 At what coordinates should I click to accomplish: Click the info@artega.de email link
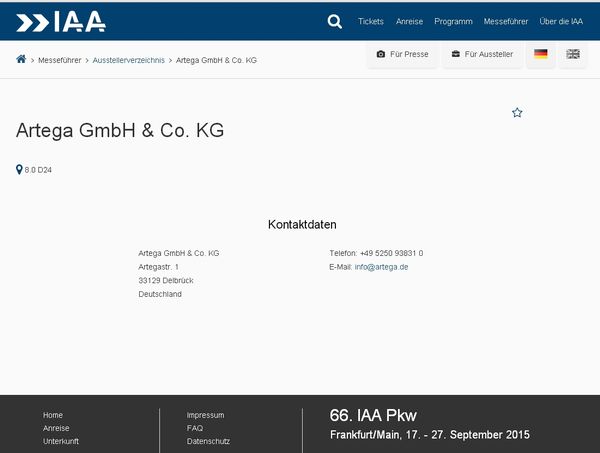click(382, 267)
